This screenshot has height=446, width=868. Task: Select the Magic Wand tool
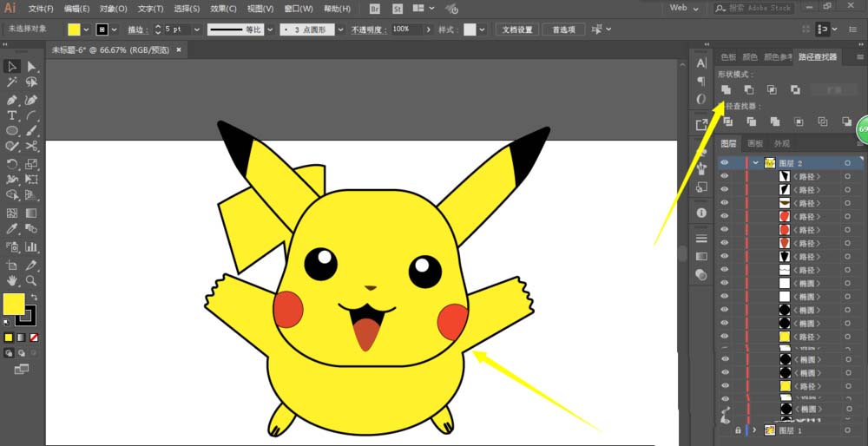[x=12, y=82]
